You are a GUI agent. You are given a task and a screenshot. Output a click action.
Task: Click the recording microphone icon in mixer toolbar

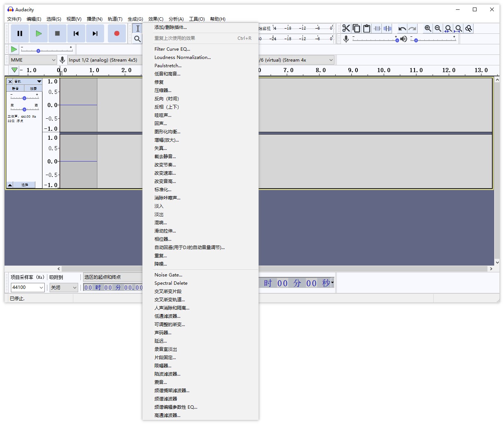click(x=346, y=39)
